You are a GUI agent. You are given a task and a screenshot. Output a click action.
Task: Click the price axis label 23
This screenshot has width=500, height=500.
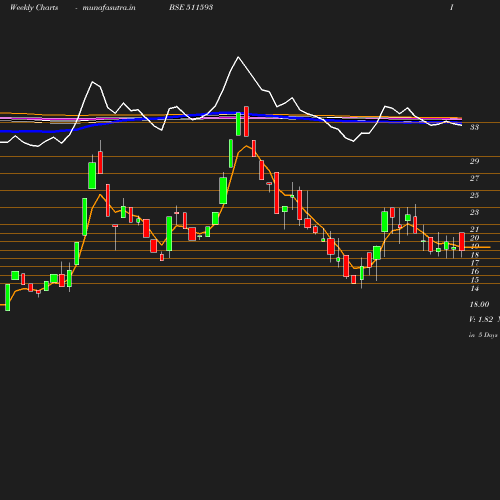(x=474, y=212)
